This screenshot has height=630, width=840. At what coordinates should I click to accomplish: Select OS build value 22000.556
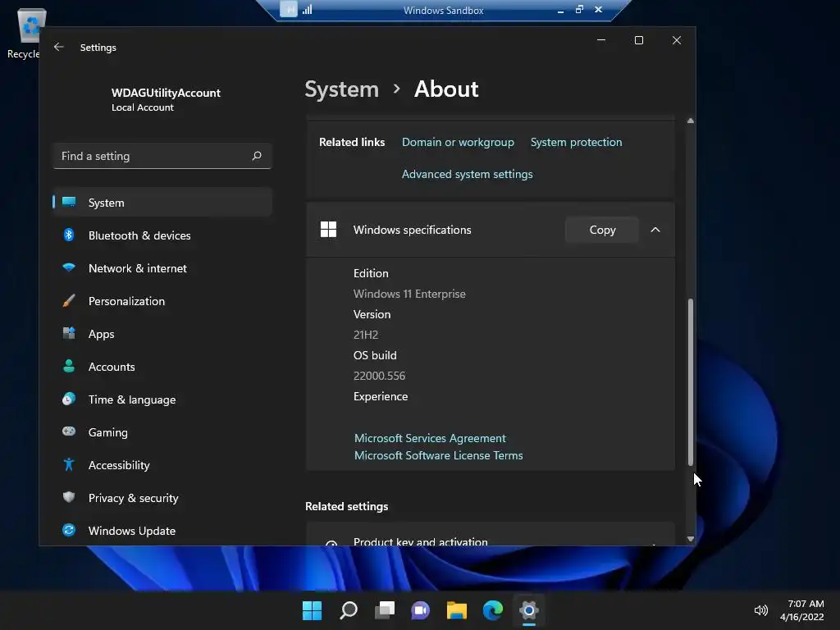click(379, 376)
